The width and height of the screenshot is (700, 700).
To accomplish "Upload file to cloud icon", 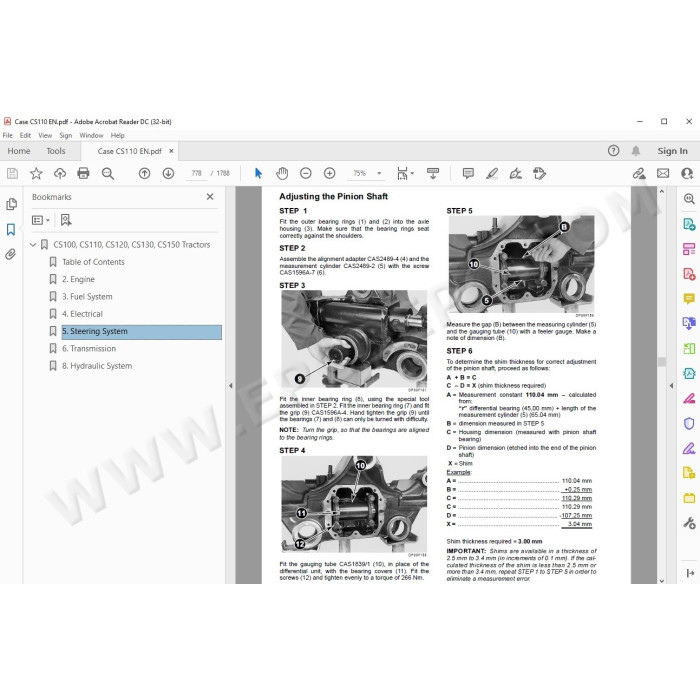I will pyautogui.click(x=60, y=173).
